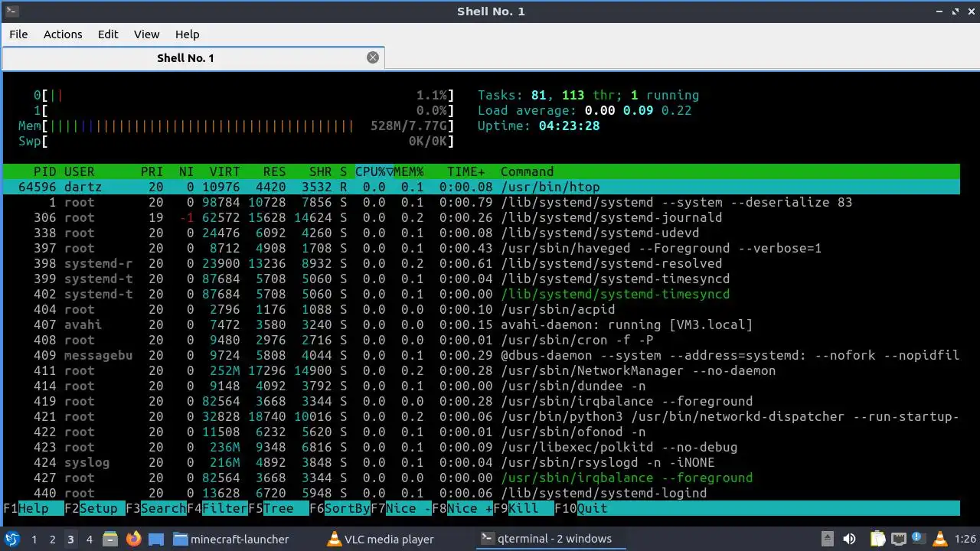Click F7 Nice - in htop footer

(401, 508)
